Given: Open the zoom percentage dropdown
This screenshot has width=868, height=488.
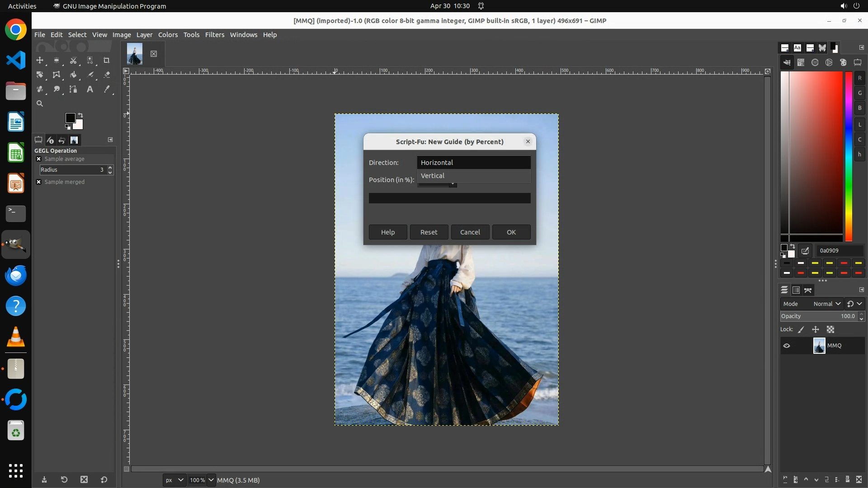Looking at the screenshot, I should click(211, 480).
